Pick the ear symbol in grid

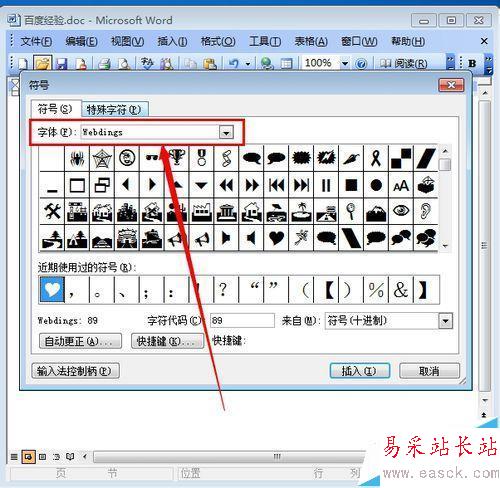point(426,212)
